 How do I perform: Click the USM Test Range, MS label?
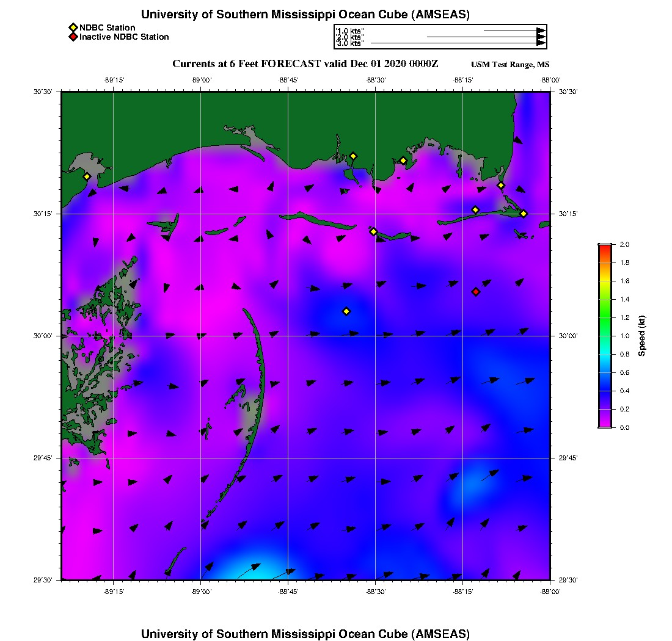(x=510, y=65)
